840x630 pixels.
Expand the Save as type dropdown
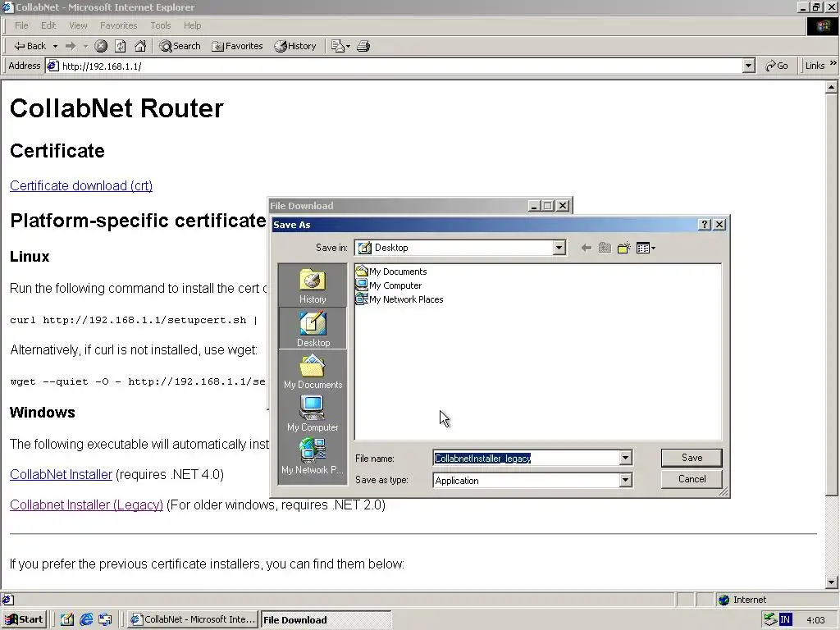(x=625, y=481)
